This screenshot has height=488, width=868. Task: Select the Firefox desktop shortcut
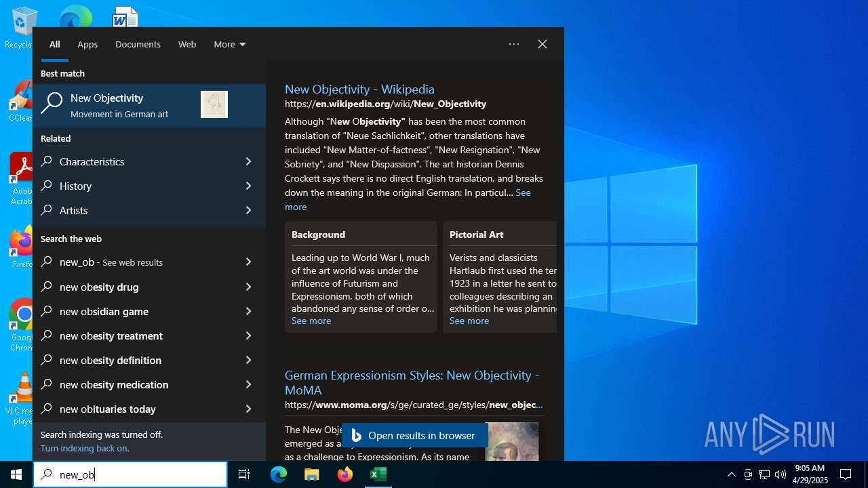click(22, 248)
